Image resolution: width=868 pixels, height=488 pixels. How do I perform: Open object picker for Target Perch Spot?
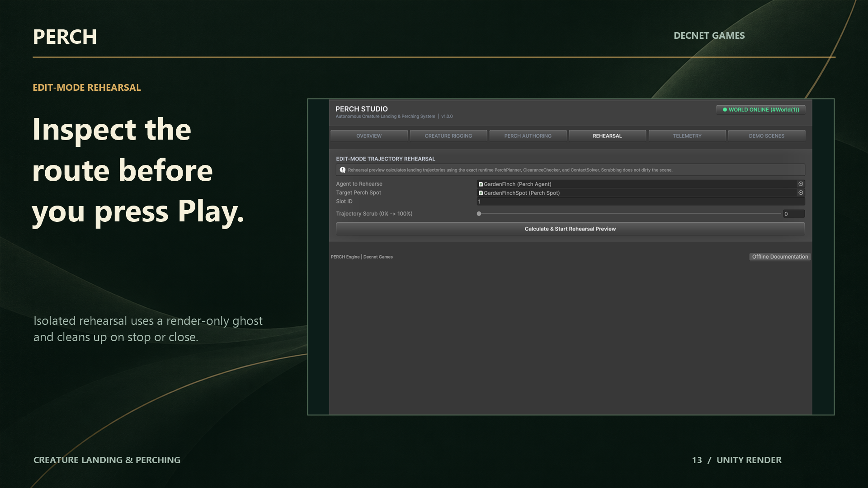(801, 192)
